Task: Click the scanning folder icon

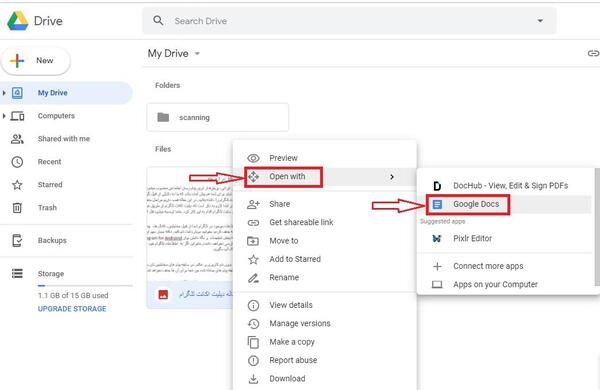Action: (x=163, y=117)
